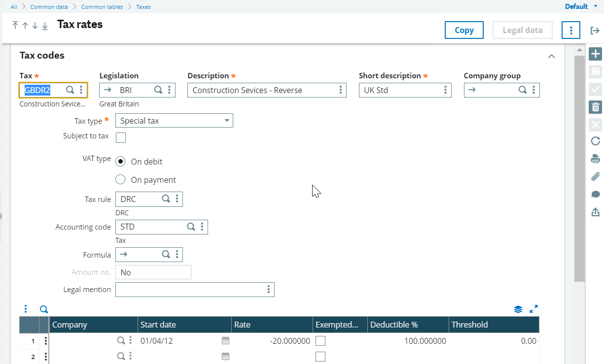Click the exit page icon
This screenshot has height=364, width=604.
[x=595, y=30]
